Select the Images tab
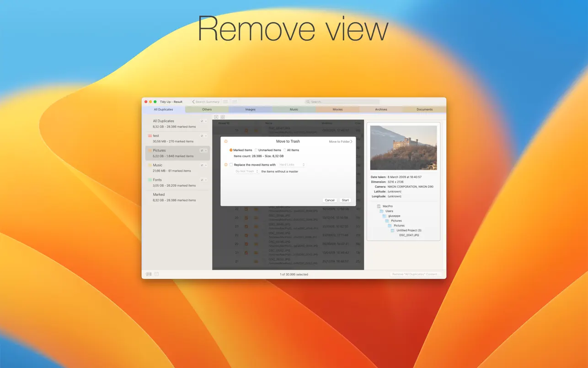The width and height of the screenshot is (588, 368). [x=250, y=109]
